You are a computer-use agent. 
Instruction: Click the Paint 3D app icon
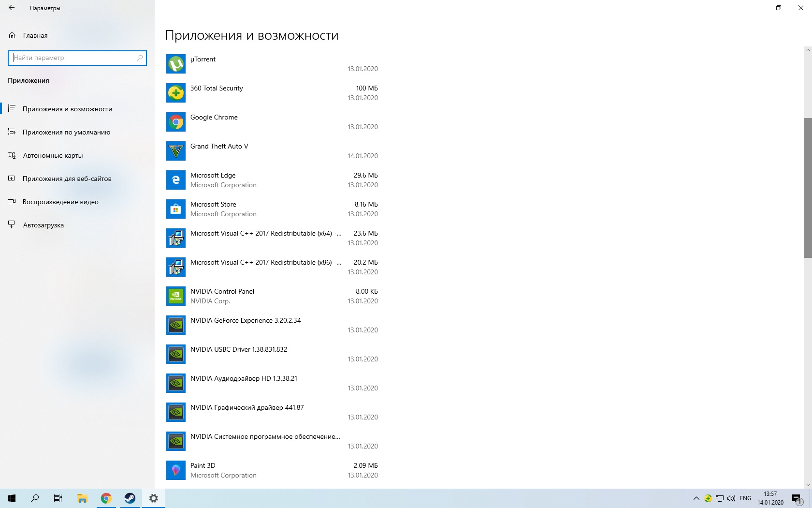[x=176, y=470]
